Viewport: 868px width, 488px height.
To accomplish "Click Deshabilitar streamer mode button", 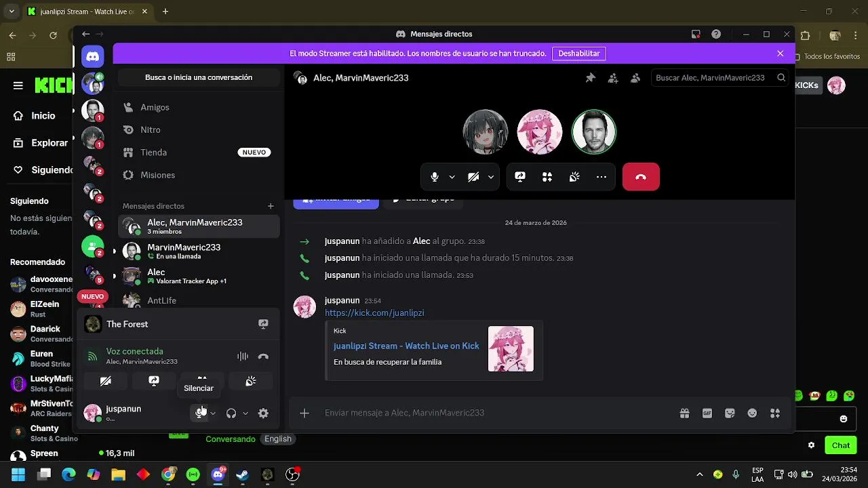I will 579,54.
